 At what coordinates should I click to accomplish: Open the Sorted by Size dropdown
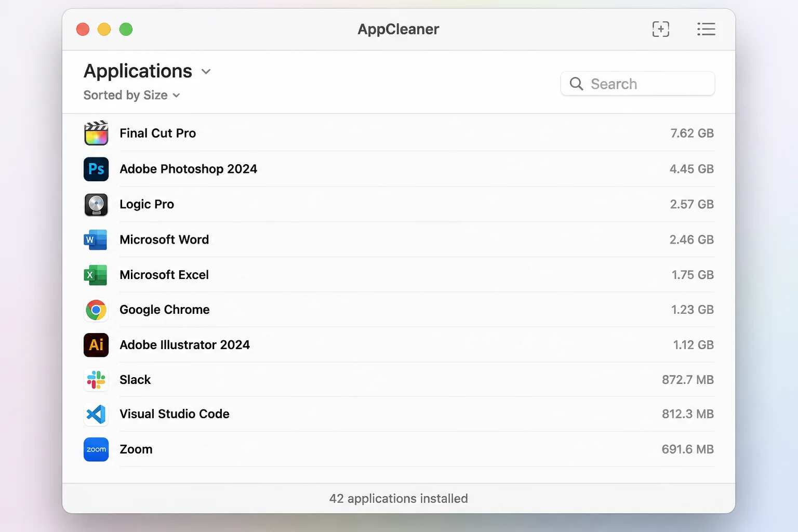tap(131, 95)
